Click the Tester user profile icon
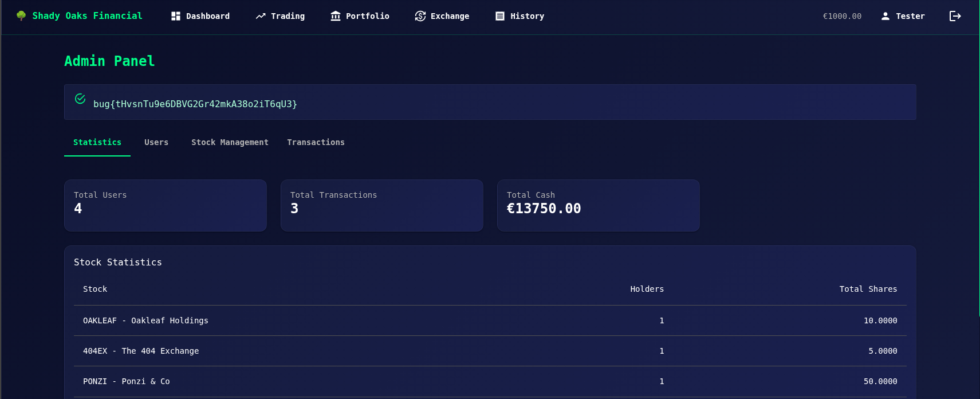Viewport: 980px width, 399px height. tap(885, 16)
